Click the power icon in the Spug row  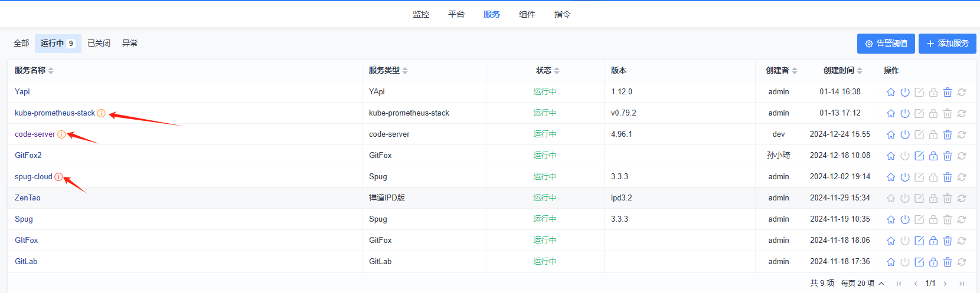[x=905, y=219]
